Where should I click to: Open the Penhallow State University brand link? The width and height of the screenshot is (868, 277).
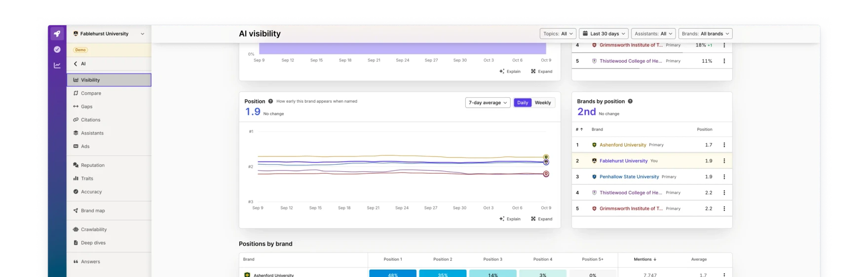point(629,177)
